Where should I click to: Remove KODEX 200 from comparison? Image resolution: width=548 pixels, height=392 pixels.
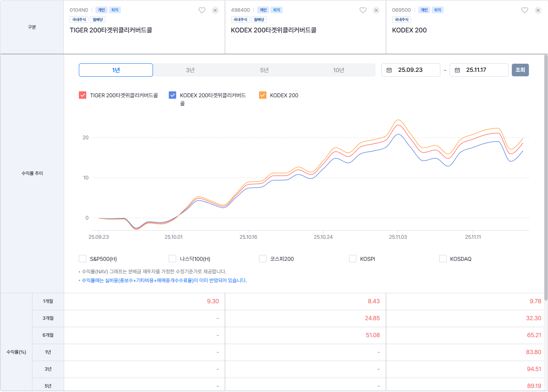click(x=538, y=10)
